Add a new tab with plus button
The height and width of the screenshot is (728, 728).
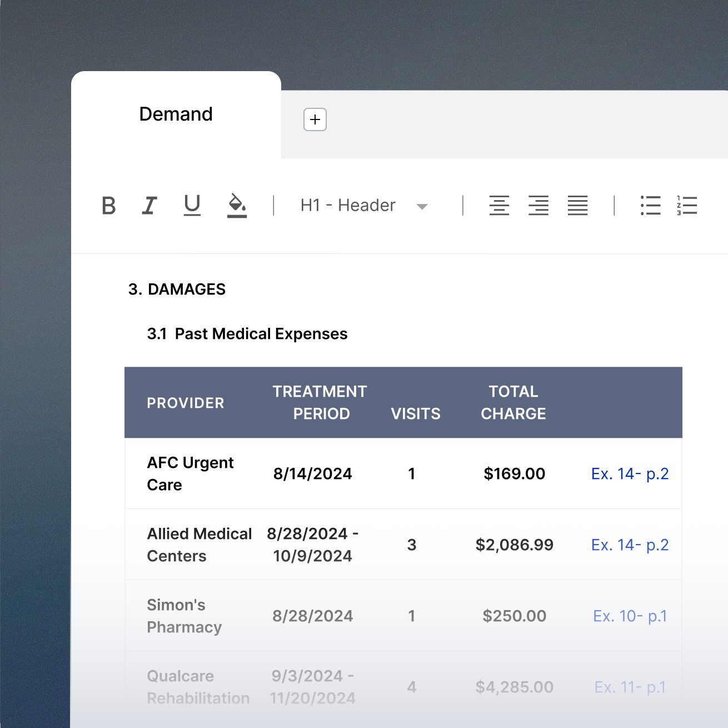point(315,119)
